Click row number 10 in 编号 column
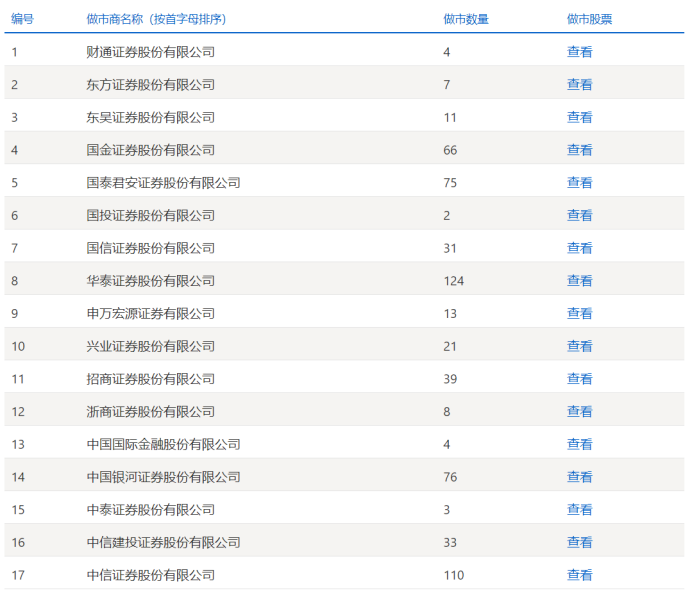The height and width of the screenshot is (602, 692). tap(18, 346)
